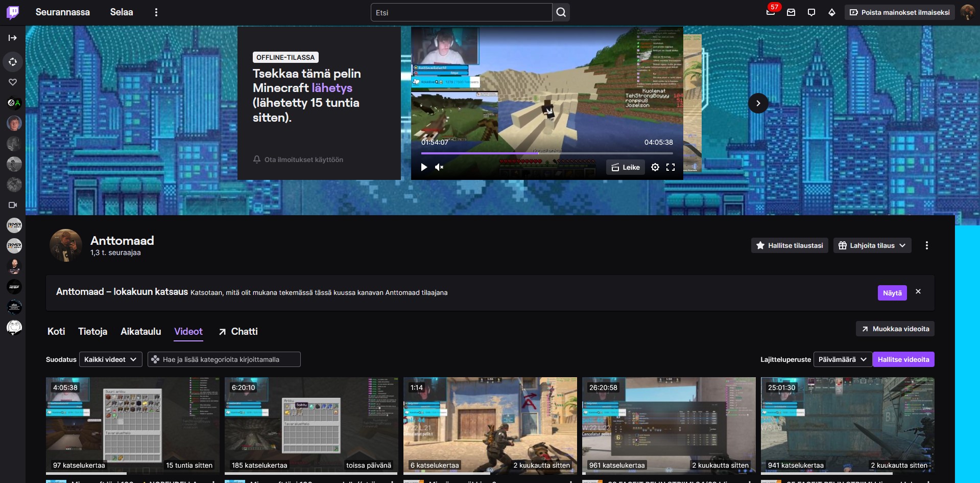Open video player settings gear
This screenshot has height=483, width=980.
(x=655, y=167)
